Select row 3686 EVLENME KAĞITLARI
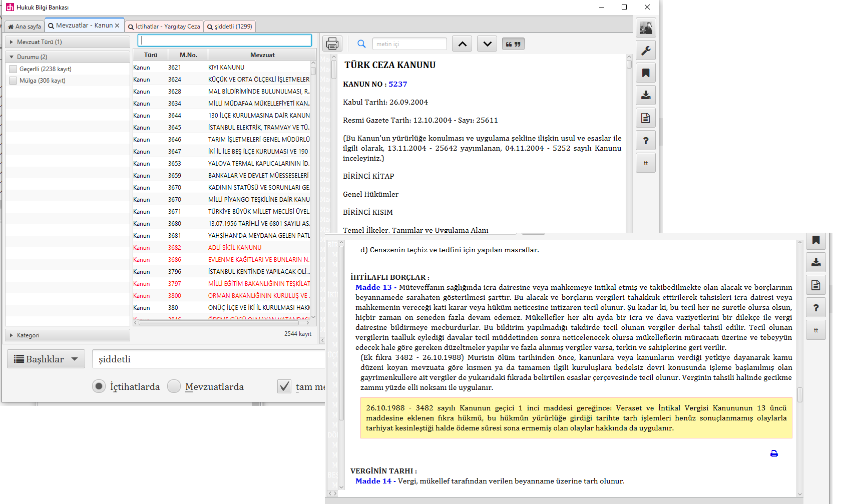 tap(221, 260)
